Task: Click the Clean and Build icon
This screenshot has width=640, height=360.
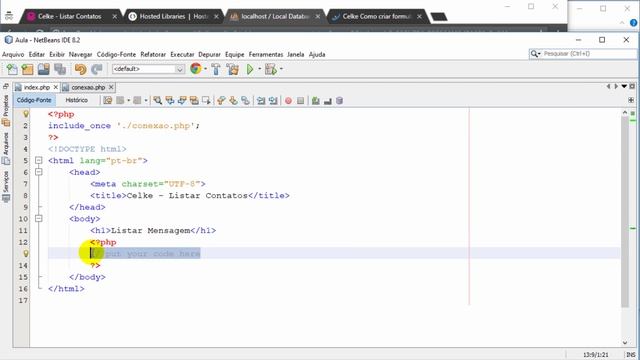Action: pos(233,69)
